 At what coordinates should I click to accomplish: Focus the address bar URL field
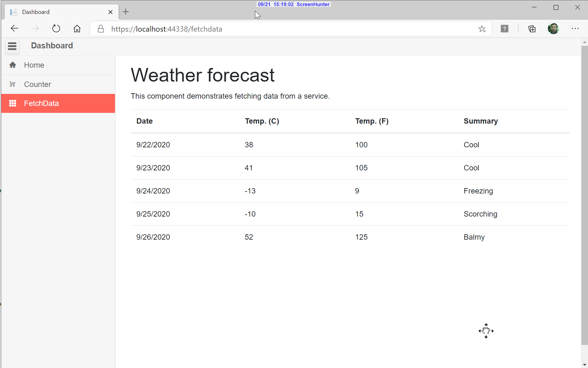pos(291,29)
